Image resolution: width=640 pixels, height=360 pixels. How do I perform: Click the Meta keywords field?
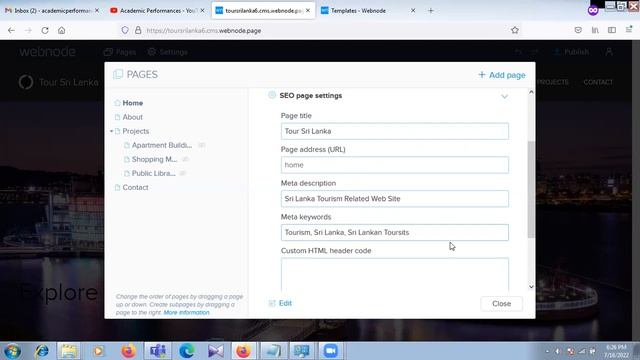click(x=395, y=232)
